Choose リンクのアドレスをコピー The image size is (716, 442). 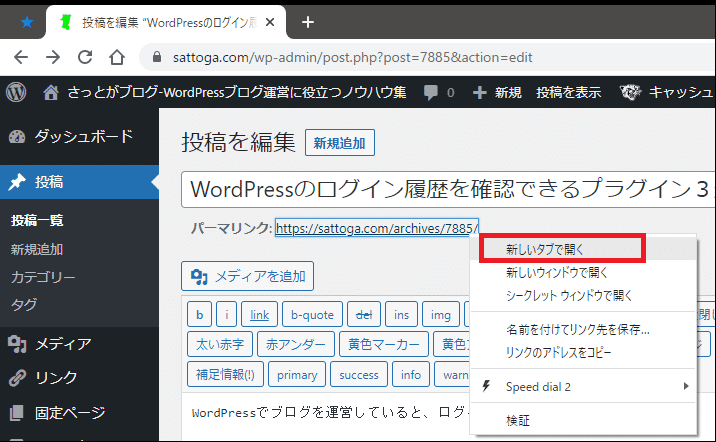(584, 352)
